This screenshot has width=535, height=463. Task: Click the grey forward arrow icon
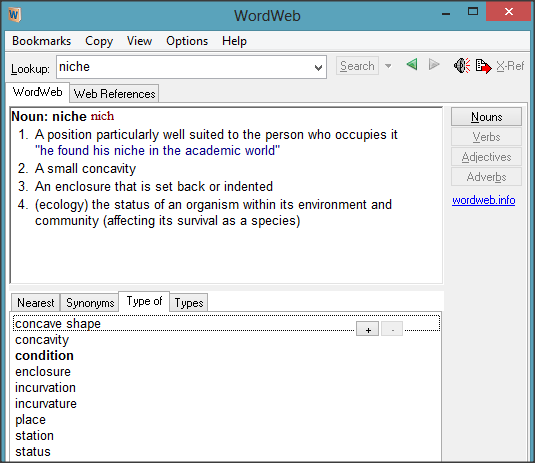(x=434, y=64)
